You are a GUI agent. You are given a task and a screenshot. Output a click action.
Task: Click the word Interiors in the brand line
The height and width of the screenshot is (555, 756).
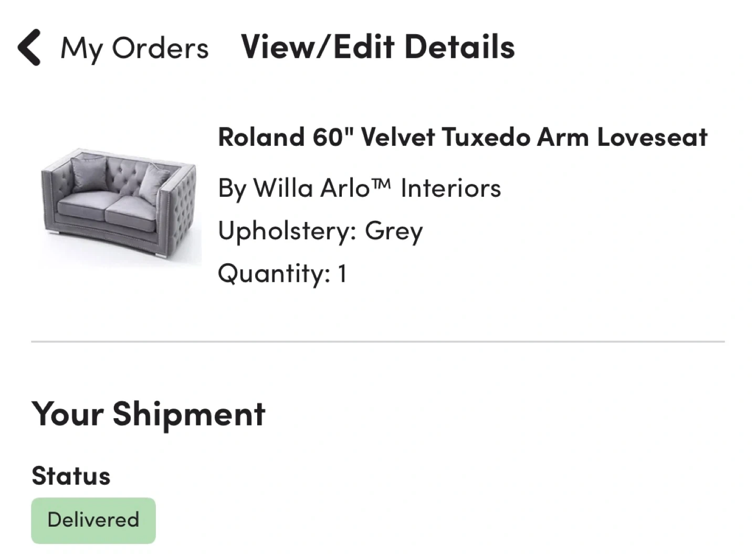[x=450, y=188]
